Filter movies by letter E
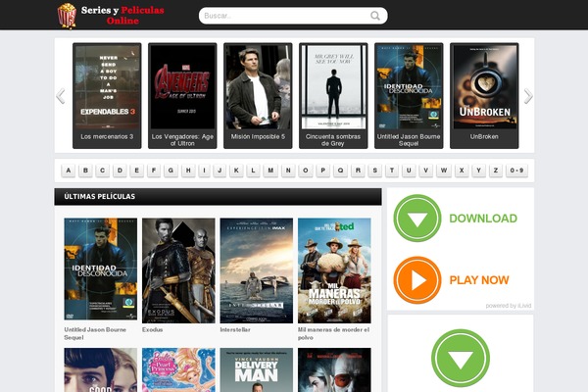 coord(136,171)
